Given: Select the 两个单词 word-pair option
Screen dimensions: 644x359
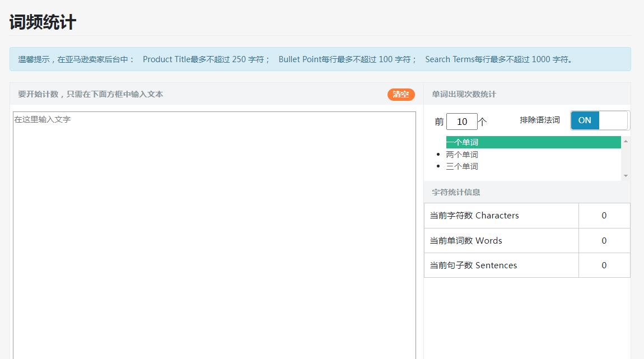Looking at the screenshot, I should (x=461, y=154).
